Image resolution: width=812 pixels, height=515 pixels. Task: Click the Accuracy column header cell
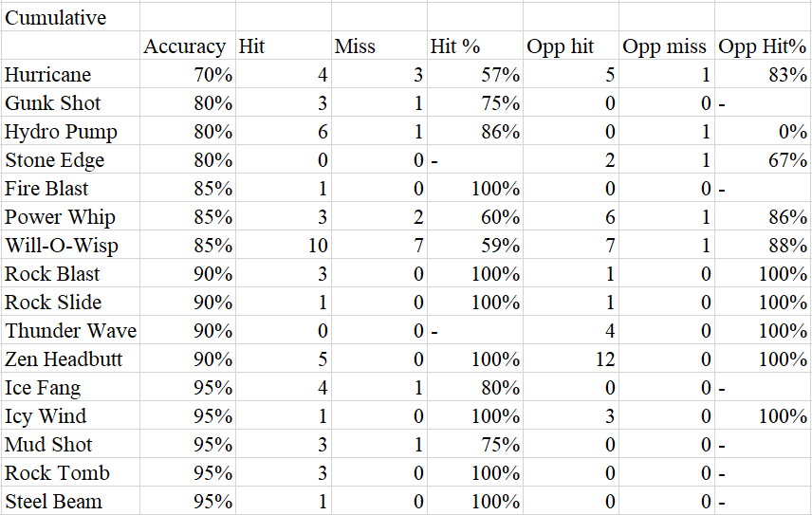tap(185, 46)
